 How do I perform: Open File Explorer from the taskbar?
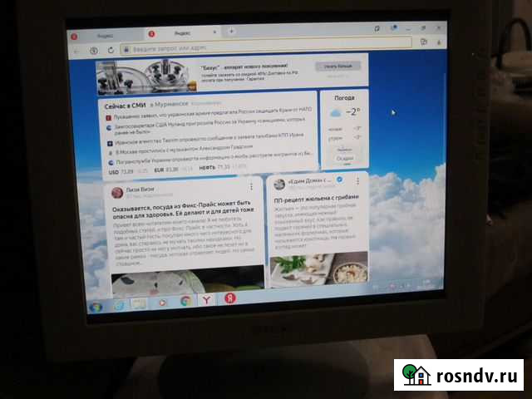pos(141,304)
